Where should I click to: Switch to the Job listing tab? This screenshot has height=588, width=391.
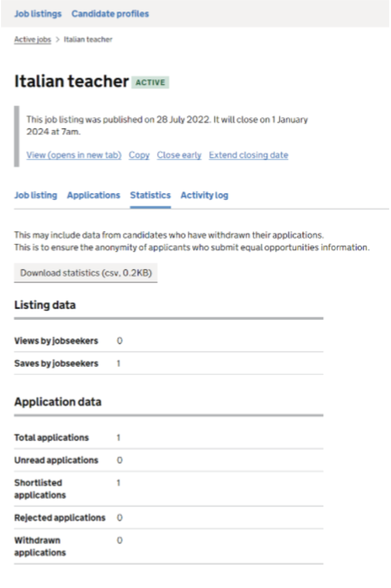tap(35, 195)
